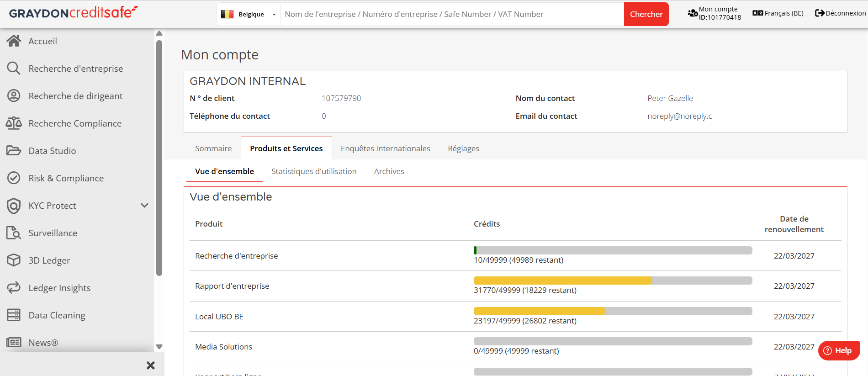The height and width of the screenshot is (376, 868).
Task: Click the server icon for Data Cleaning
Action: click(x=14, y=315)
